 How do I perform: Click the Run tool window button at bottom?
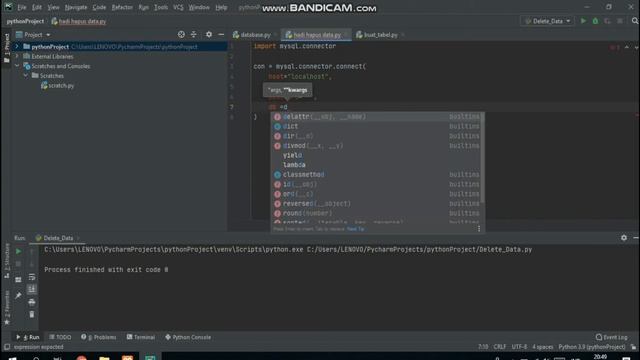click(x=28, y=337)
